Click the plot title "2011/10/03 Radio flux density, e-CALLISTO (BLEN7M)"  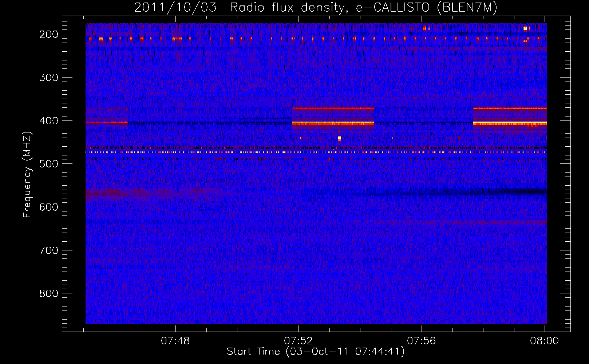click(x=315, y=8)
